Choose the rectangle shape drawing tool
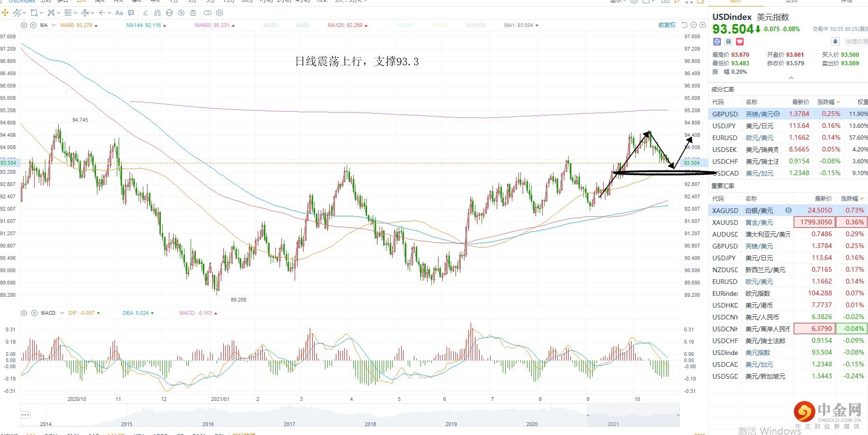Screen dimensions: 868x435 (x=34, y=13)
